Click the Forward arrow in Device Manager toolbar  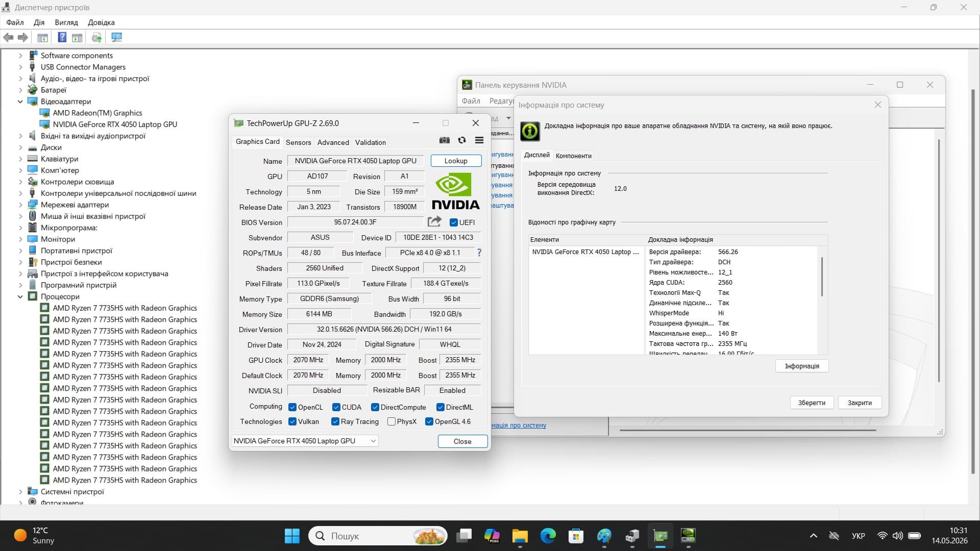(x=22, y=37)
